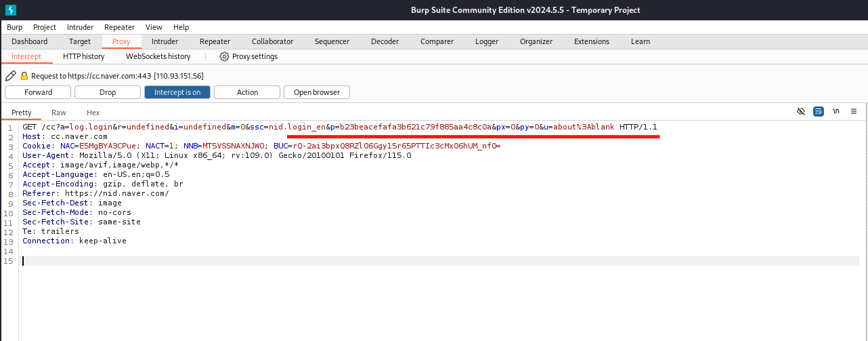868x341 pixels.
Task: Click the Accept-Language header line
Action: click(x=96, y=174)
